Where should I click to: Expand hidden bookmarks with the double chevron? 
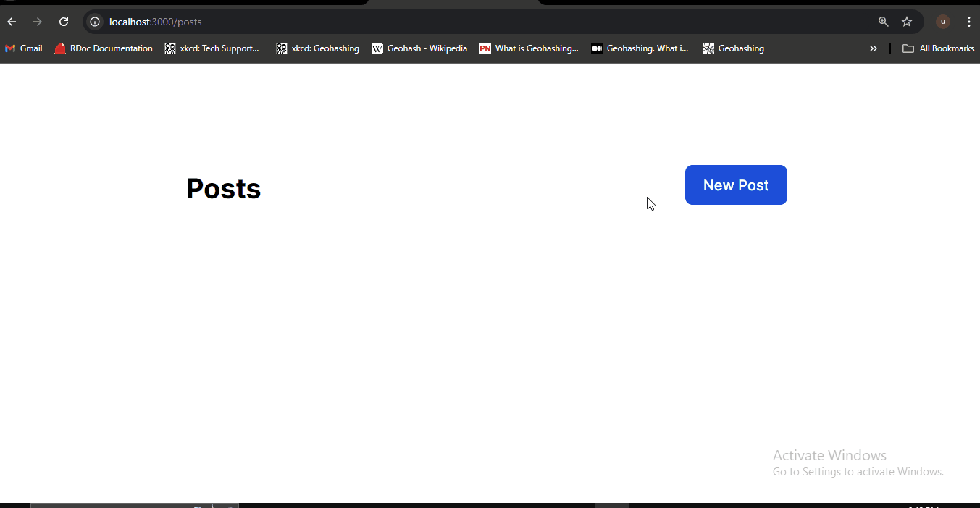(x=874, y=48)
